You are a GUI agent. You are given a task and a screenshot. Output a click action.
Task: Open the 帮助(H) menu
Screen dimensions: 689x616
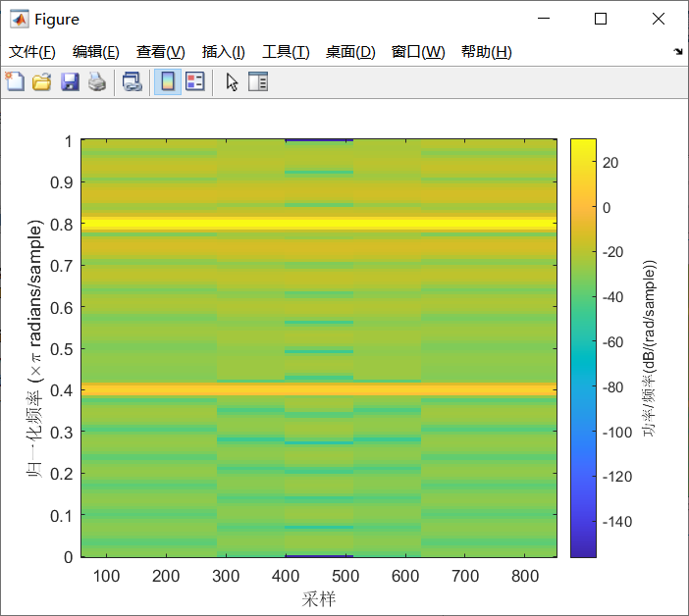(x=487, y=52)
